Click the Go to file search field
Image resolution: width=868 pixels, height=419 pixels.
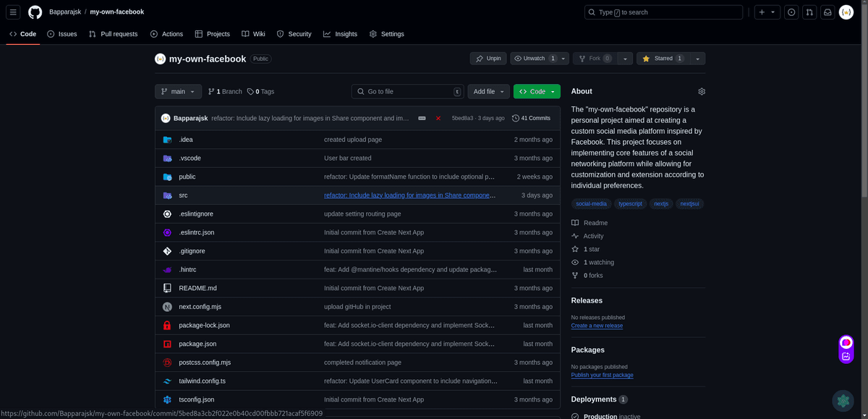(x=407, y=92)
